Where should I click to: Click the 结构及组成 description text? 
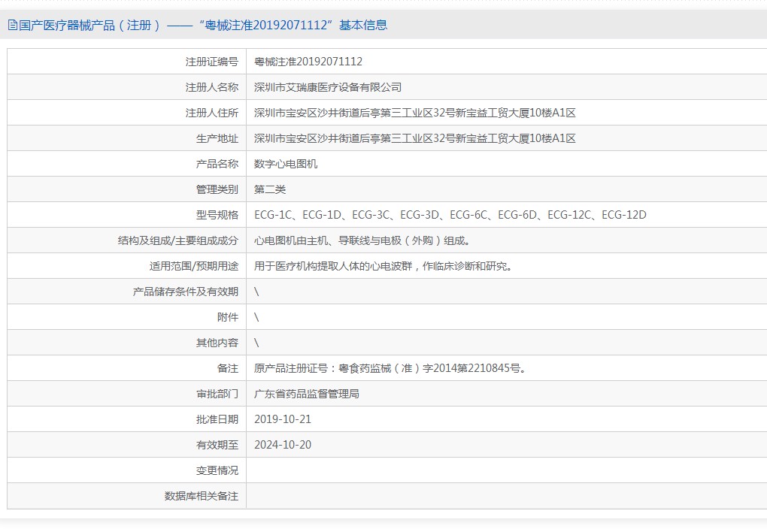(x=362, y=240)
